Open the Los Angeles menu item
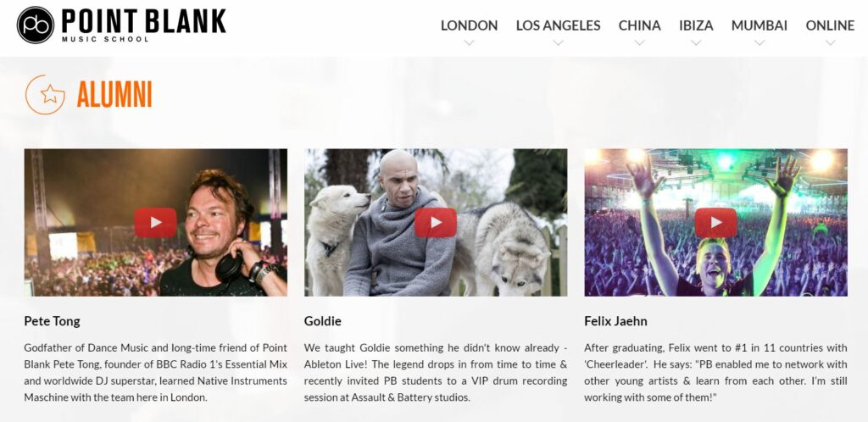Image resolution: width=868 pixels, height=422 pixels. 558,25
